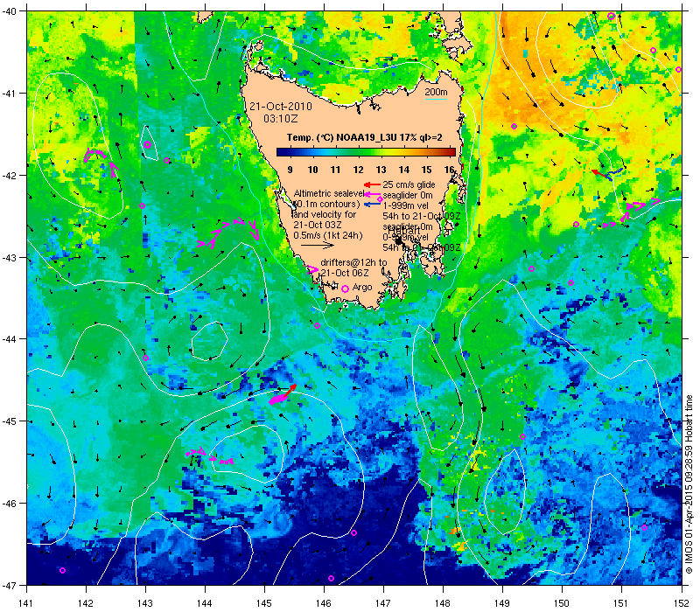Viewport: 700px width, 612px height.
Task: Click the 200m isobath legend label
Action: pyautogui.click(x=436, y=92)
